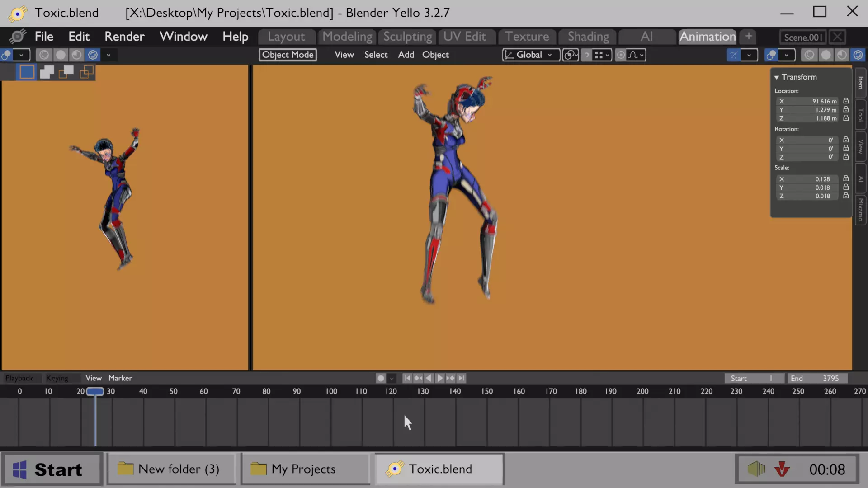
Task: Enable wireframe shading in right viewport
Action: tap(809, 55)
